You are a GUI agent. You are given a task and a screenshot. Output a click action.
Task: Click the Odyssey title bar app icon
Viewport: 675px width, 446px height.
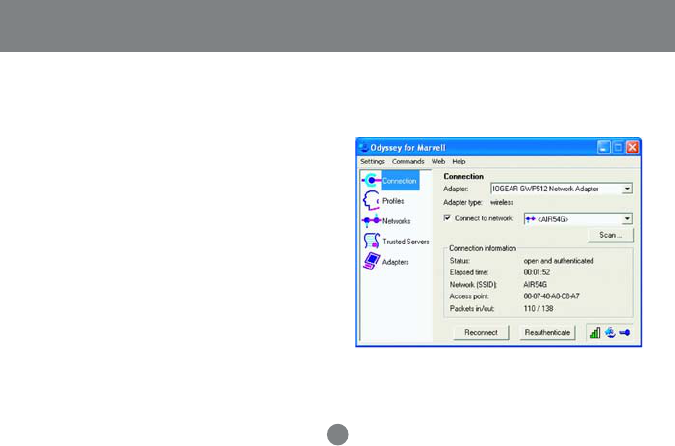click(x=364, y=148)
